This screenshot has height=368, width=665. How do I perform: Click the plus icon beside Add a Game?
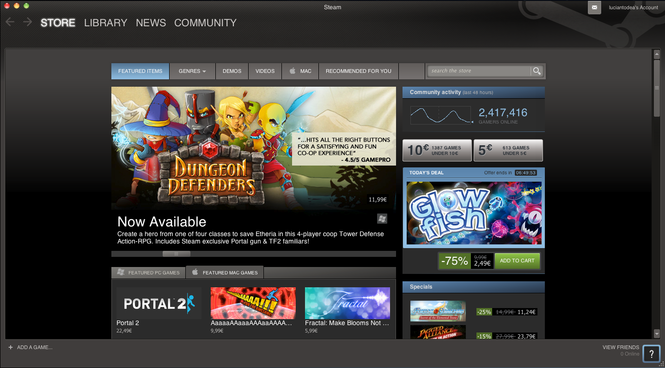(11, 347)
